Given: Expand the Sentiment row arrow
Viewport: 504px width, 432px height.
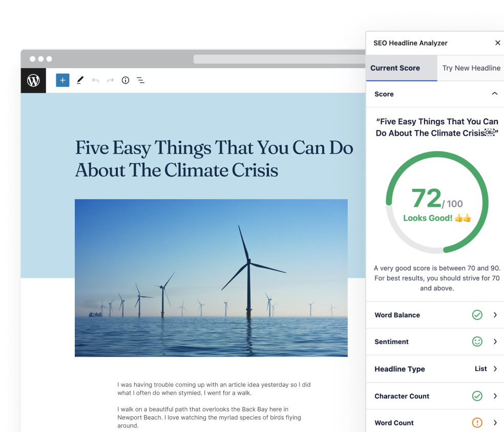Looking at the screenshot, I should point(495,341).
